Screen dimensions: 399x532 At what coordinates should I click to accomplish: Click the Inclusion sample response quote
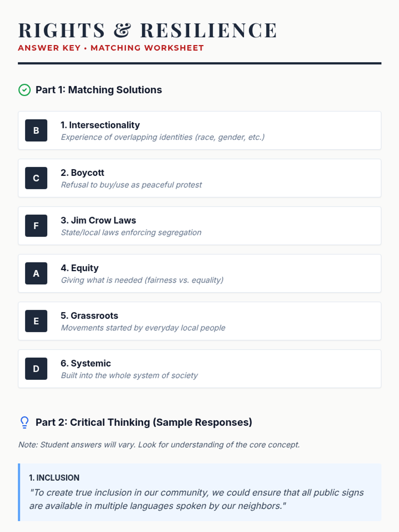pyautogui.click(x=196, y=499)
